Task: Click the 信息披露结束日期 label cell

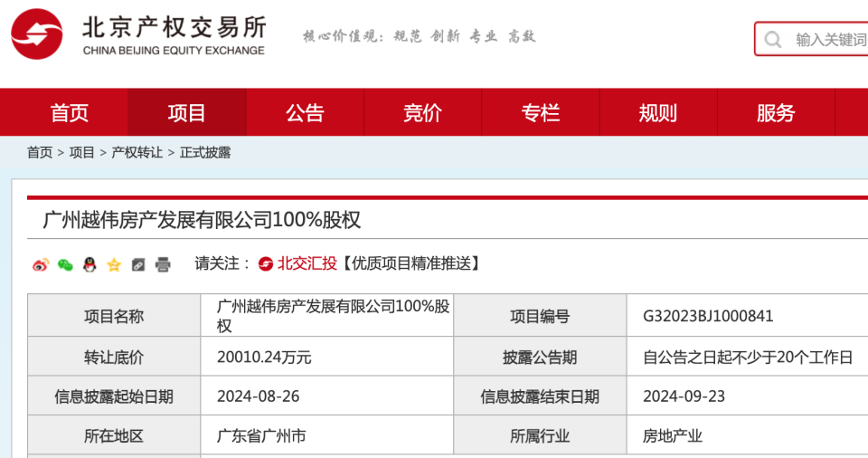Action: [540, 396]
